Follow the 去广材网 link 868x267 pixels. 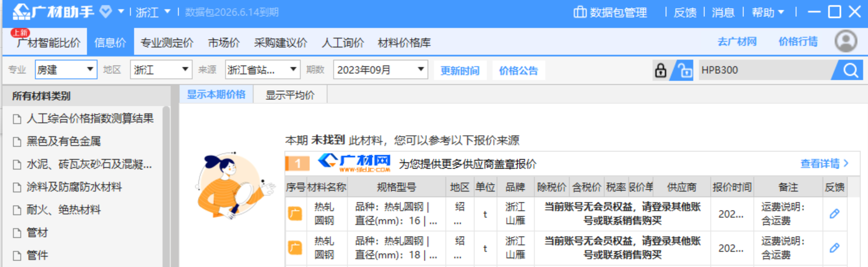tap(737, 41)
